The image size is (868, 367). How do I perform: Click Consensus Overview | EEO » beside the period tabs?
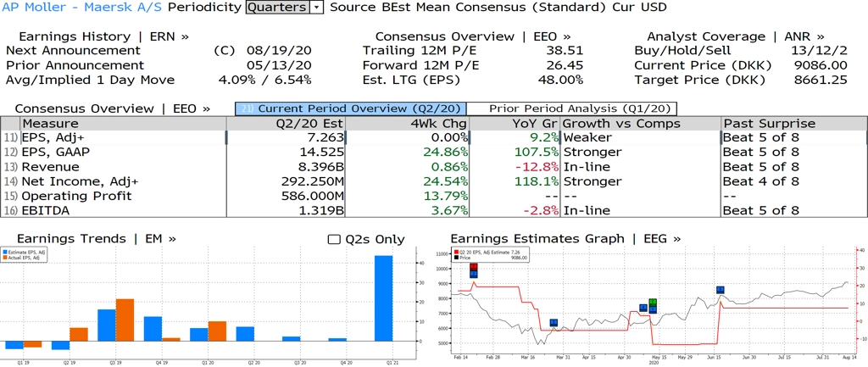(x=113, y=108)
